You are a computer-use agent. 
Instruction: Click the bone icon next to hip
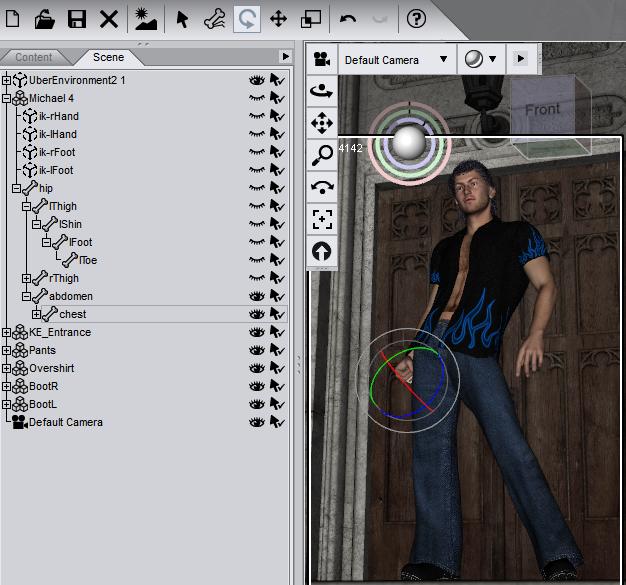coord(30,188)
